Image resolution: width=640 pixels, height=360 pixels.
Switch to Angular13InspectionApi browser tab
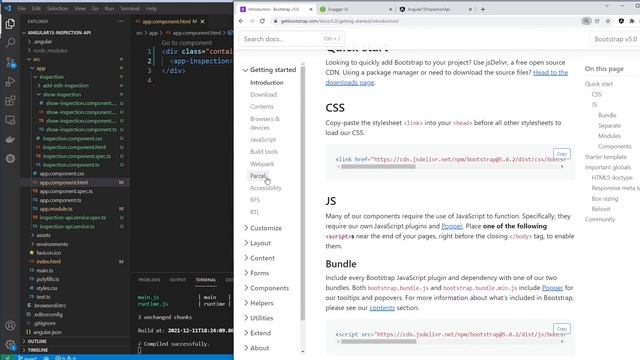(x=435, y=9)
